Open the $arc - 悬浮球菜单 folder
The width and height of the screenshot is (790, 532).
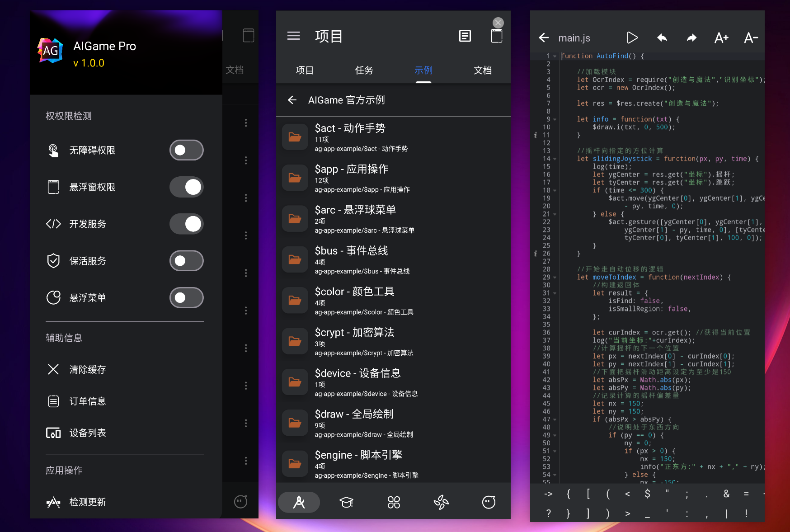[x=393, y=219]
